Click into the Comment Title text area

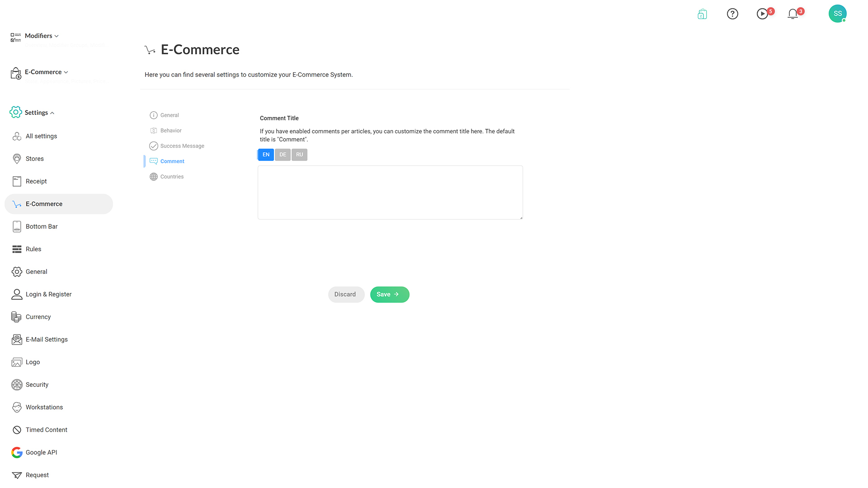390,192
